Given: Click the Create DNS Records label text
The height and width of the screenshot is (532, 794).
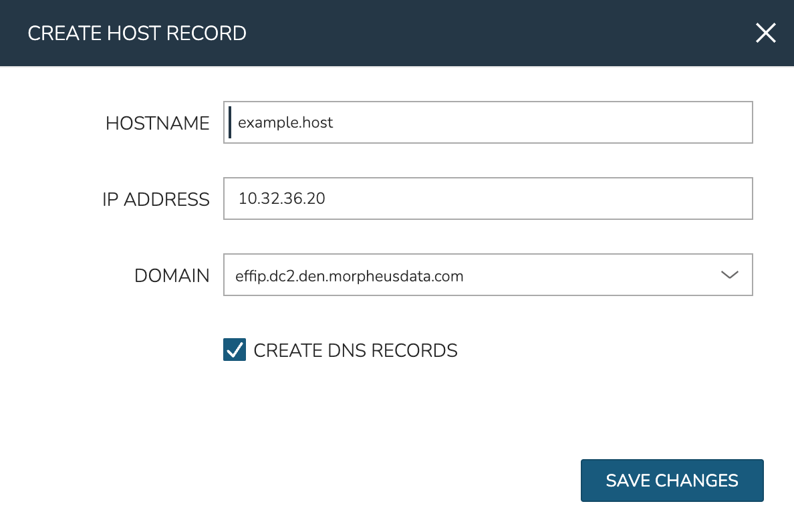Looking at the screenshot, I should [356, 350].
